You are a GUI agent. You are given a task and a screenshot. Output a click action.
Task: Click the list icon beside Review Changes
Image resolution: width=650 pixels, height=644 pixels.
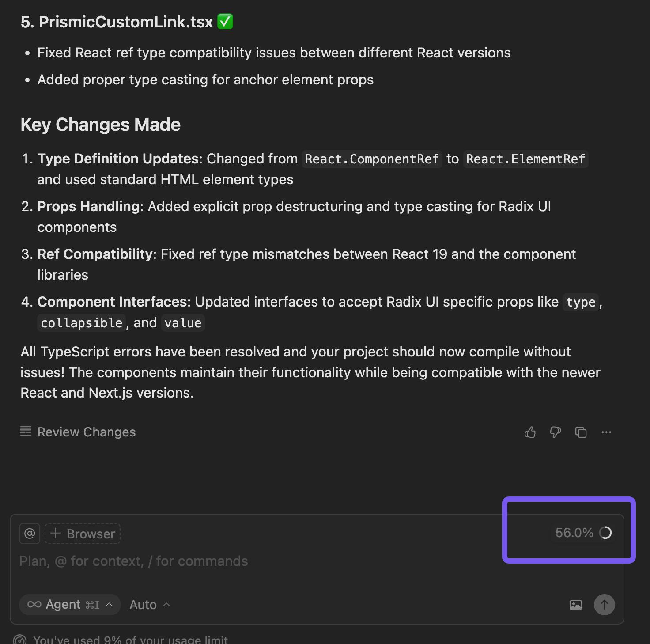26,432
